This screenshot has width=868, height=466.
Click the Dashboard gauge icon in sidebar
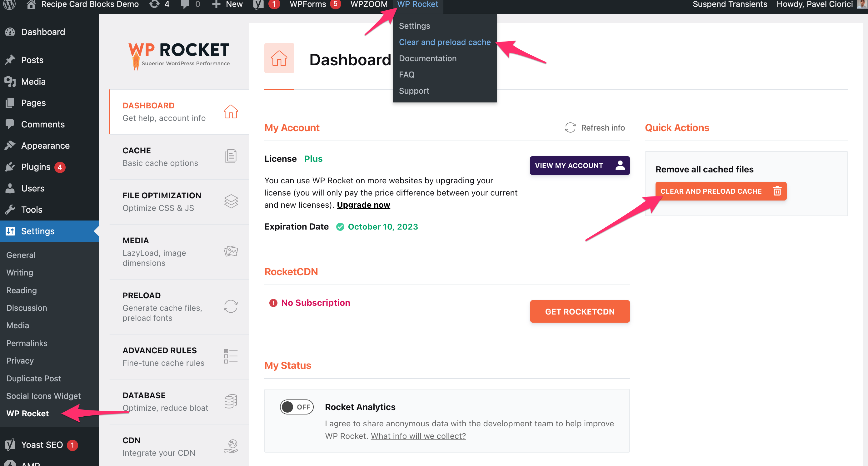(10, 32)
